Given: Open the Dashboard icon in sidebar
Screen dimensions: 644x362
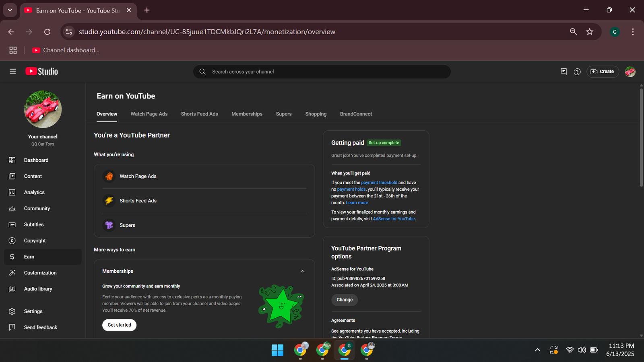Looking at the screenshot, I should 12,160.
